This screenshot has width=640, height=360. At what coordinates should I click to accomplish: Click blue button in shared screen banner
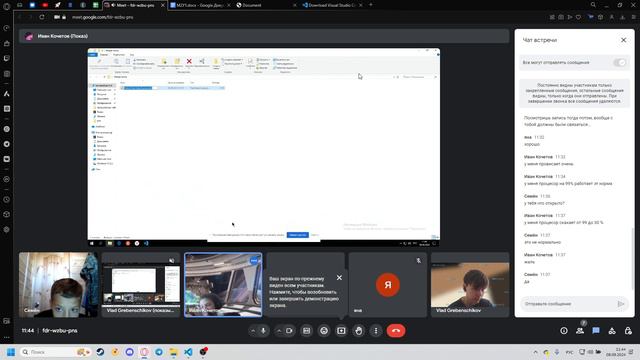click(x=298, y=235)
